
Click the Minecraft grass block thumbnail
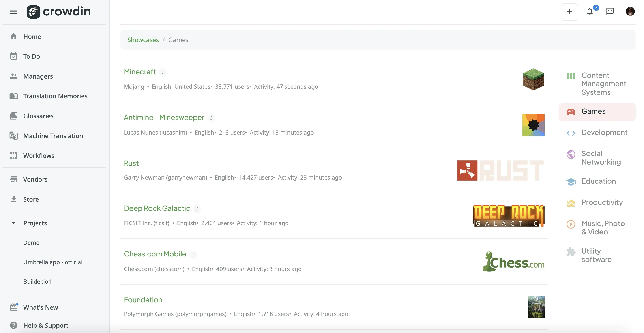tap(533, 79)
